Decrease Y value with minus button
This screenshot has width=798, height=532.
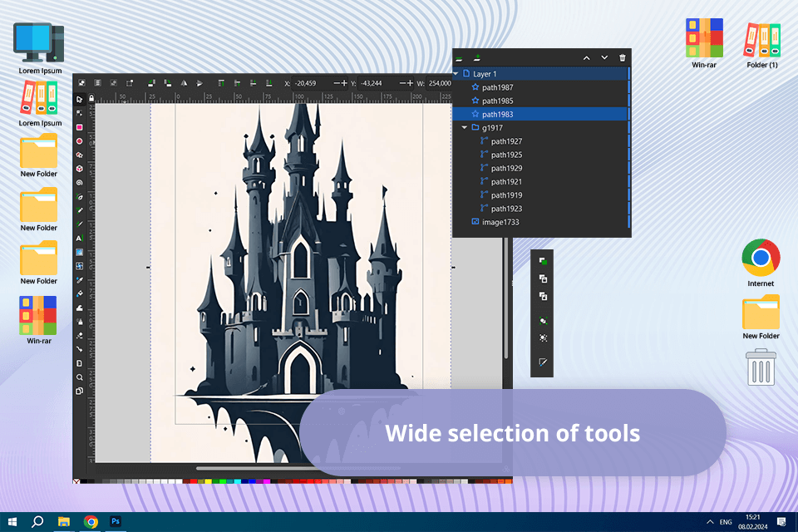click(402, 83)
